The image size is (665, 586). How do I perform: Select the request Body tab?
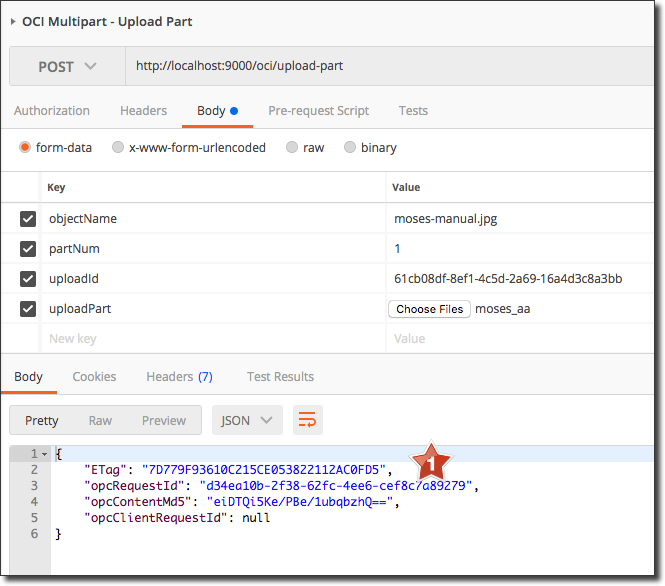[217, 111]
